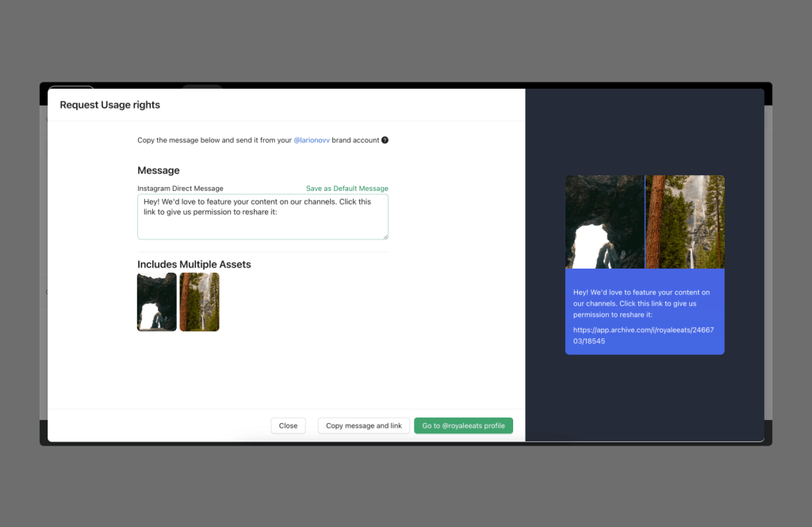Click the Includes Multiple Assets heading

[193, 265]
